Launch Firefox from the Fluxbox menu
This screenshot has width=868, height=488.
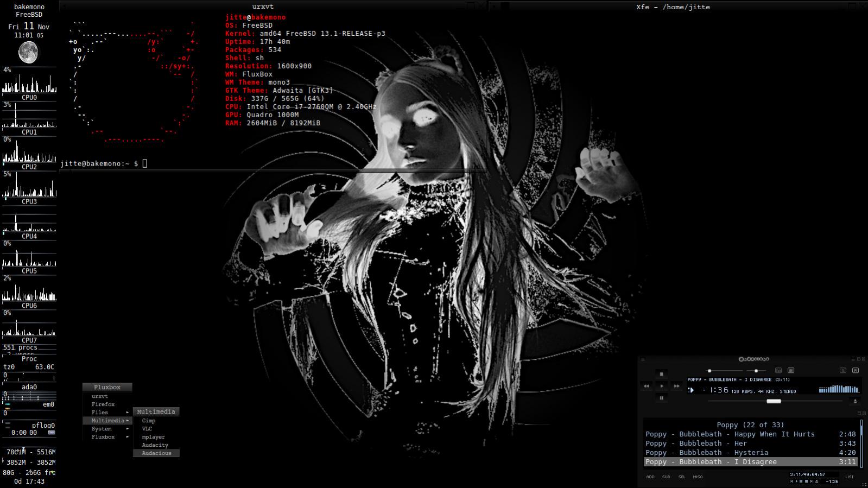point(107,404)
